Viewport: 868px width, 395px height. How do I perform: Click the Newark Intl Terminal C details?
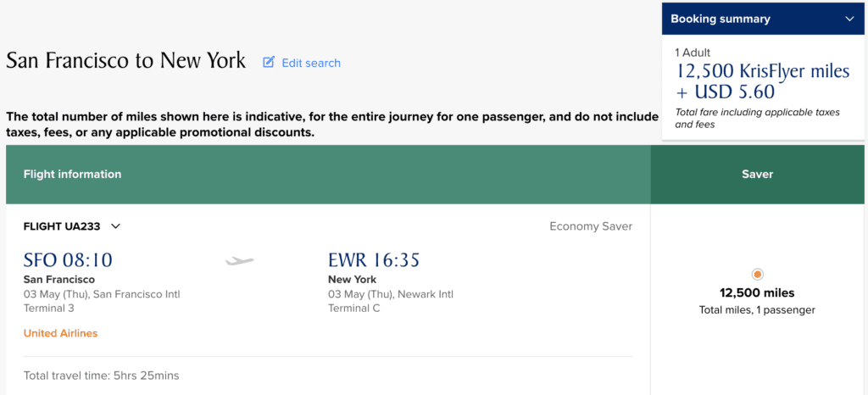[390, 301]
